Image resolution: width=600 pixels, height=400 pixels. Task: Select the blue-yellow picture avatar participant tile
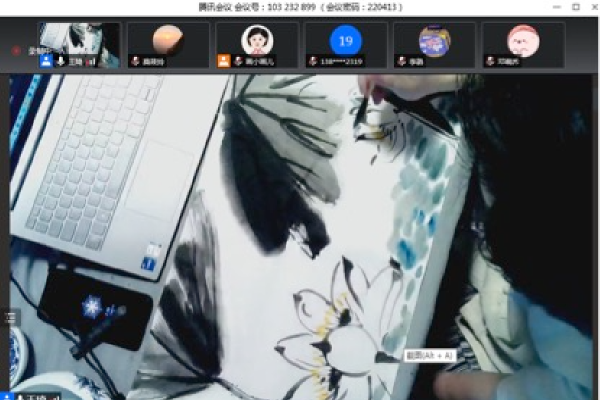435,45
